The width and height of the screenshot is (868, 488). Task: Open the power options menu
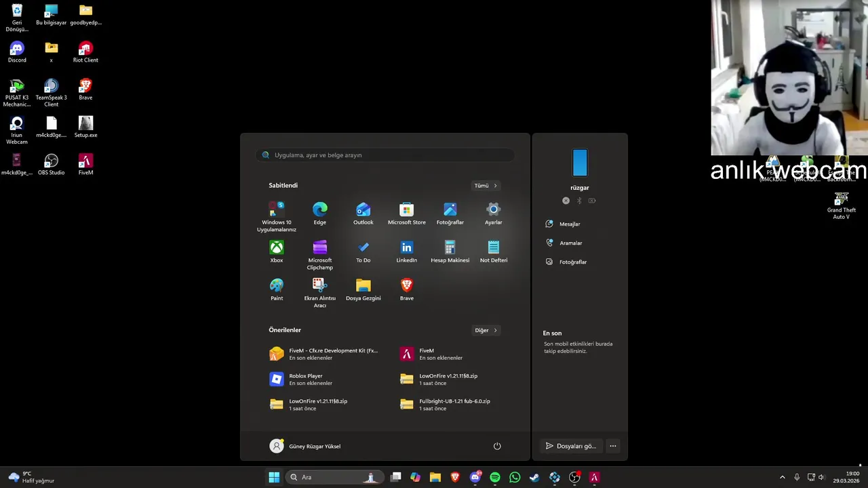coord(497,446)
